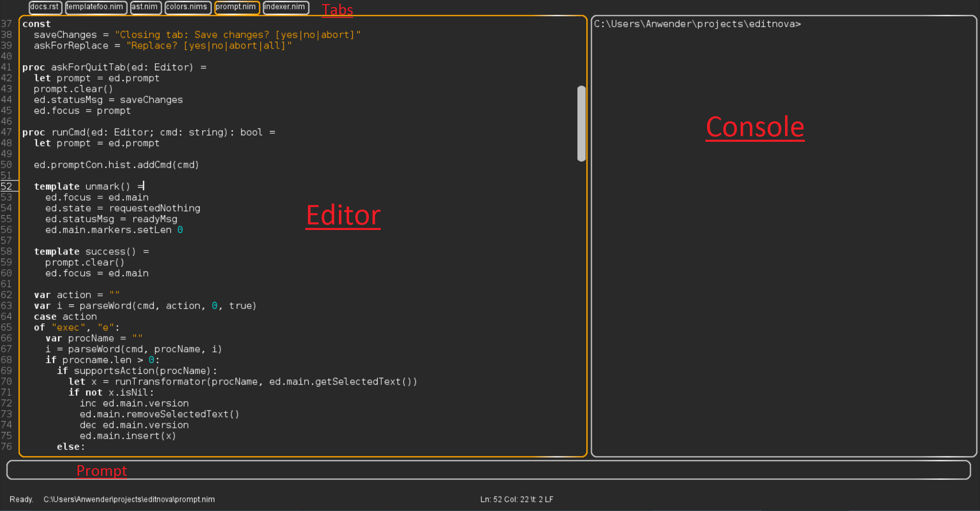The image size is (980, 511).
Task: Click line number 37 in the gutter
Action: [7, 24]
